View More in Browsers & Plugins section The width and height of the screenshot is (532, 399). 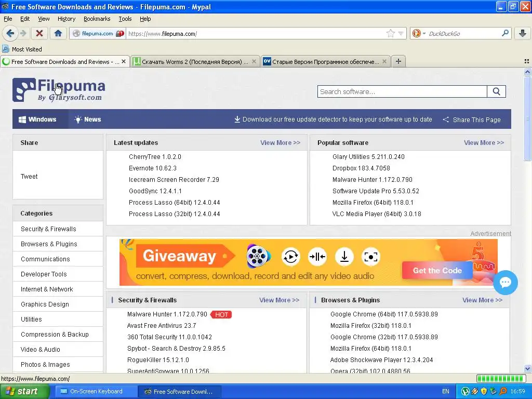pyautogui.click(x=483, y=300)
